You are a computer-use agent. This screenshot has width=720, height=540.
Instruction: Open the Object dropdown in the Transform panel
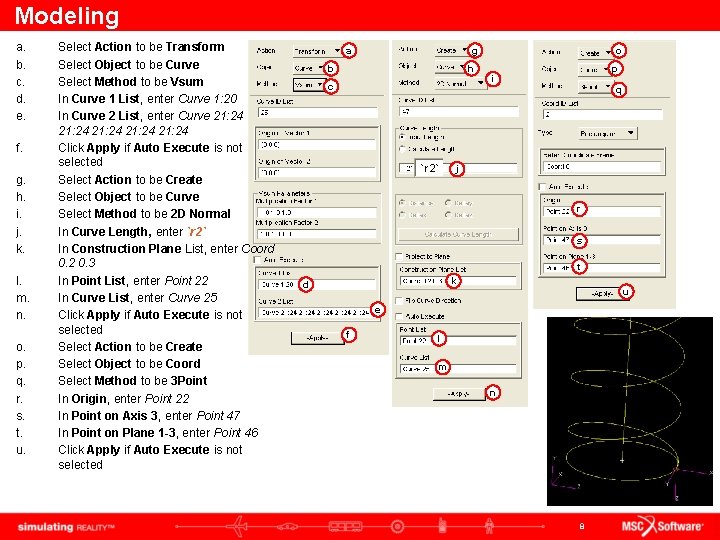309,68
